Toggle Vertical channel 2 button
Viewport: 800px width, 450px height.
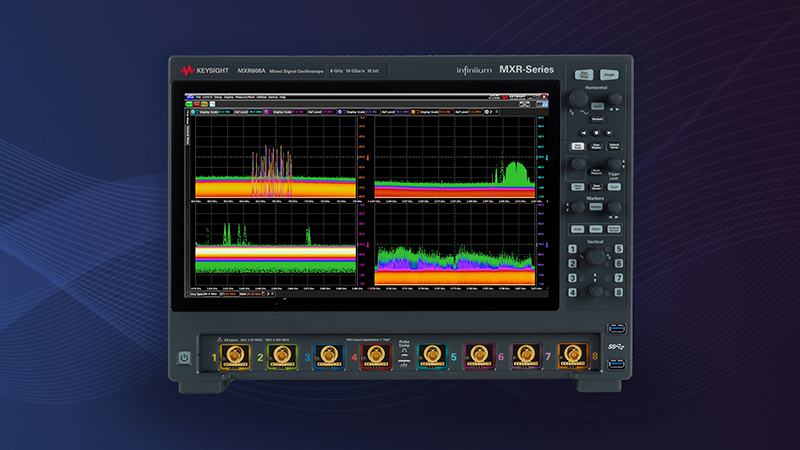(x=572, y=263)
